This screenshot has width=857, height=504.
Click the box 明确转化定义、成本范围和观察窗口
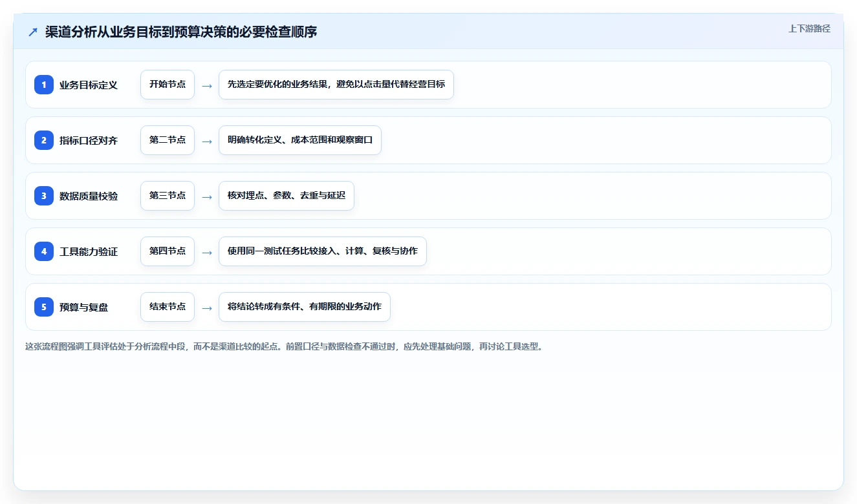pyautogui.click(x=300, y=140)
